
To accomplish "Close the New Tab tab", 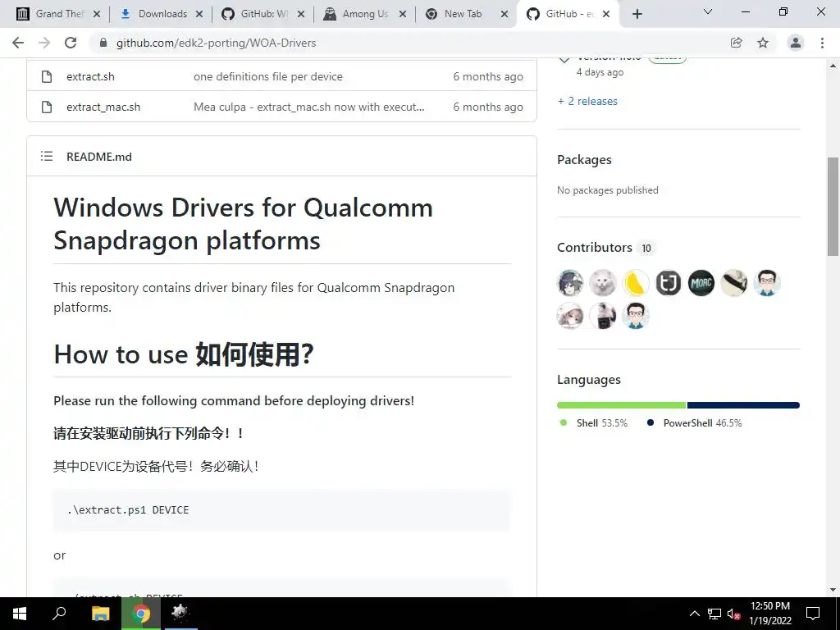I will point(504,15).
